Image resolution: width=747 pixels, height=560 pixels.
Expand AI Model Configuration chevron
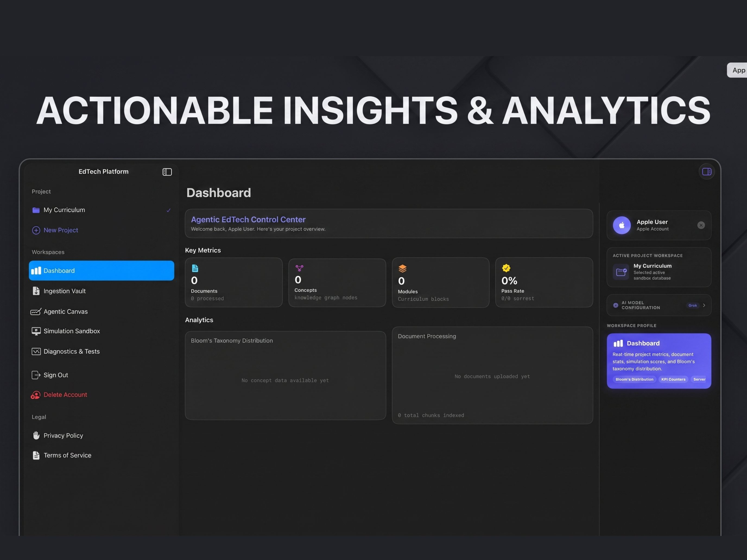click(704, 305)
